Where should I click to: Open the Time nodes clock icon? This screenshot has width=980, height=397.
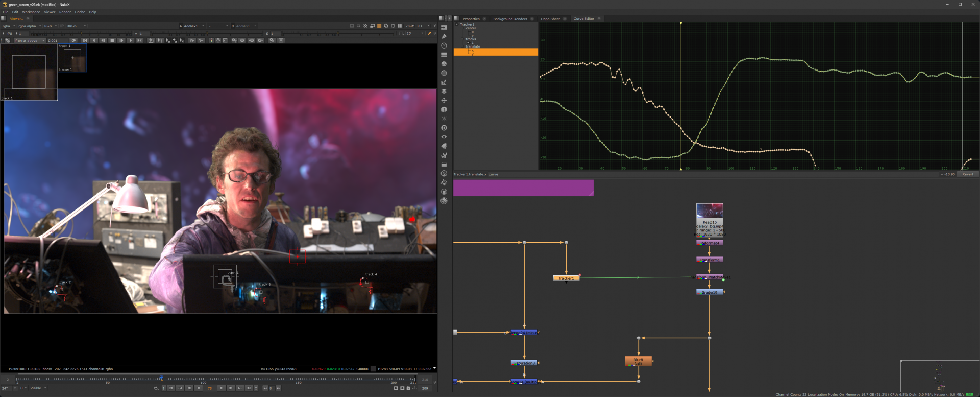[444, 45]
